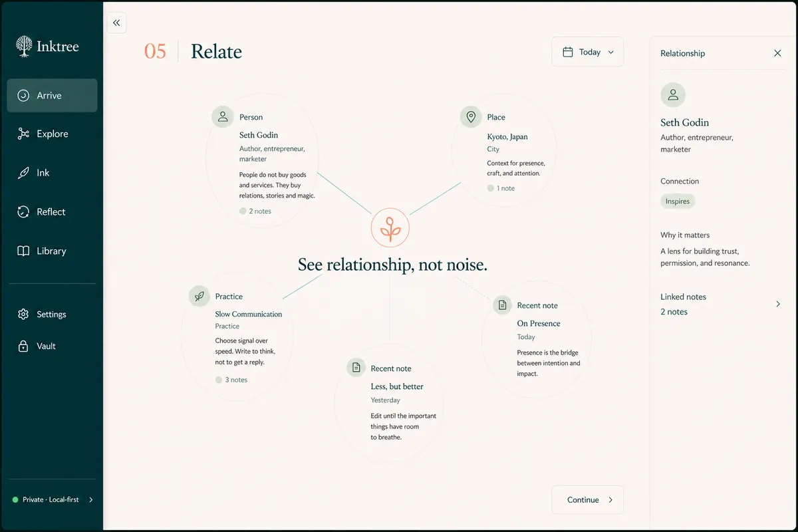Open Library from the sidebar
This screenshot has height=532, width=798.
pos(52,251)
